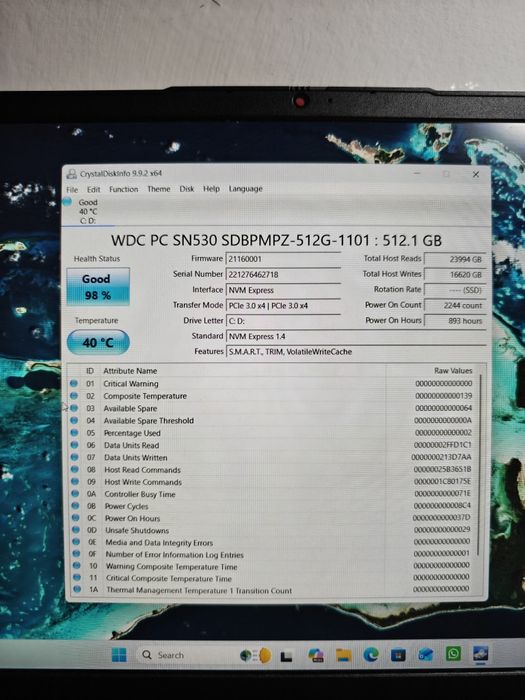Click the status dot of Host Read Commands row
Viewport: 525px width, 700px height.
coord(75,470)
